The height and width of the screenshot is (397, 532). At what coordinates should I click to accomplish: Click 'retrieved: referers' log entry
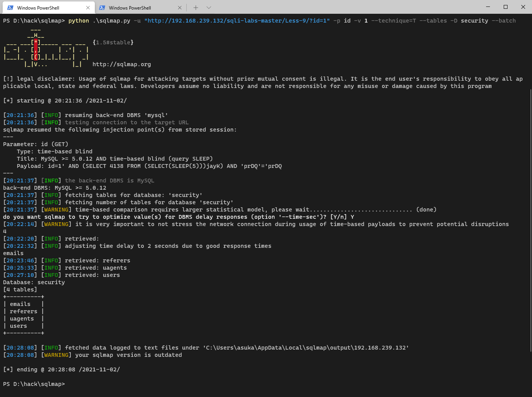click(x=67, y=260)
